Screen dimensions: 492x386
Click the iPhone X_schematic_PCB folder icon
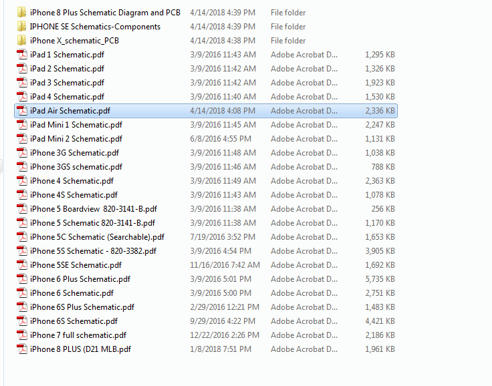point(22,41)
